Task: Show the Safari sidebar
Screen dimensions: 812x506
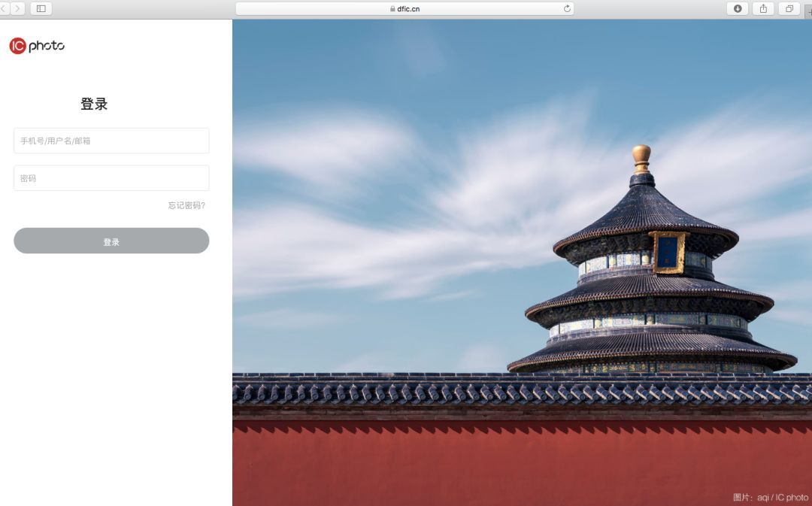Action: (41, 8)
